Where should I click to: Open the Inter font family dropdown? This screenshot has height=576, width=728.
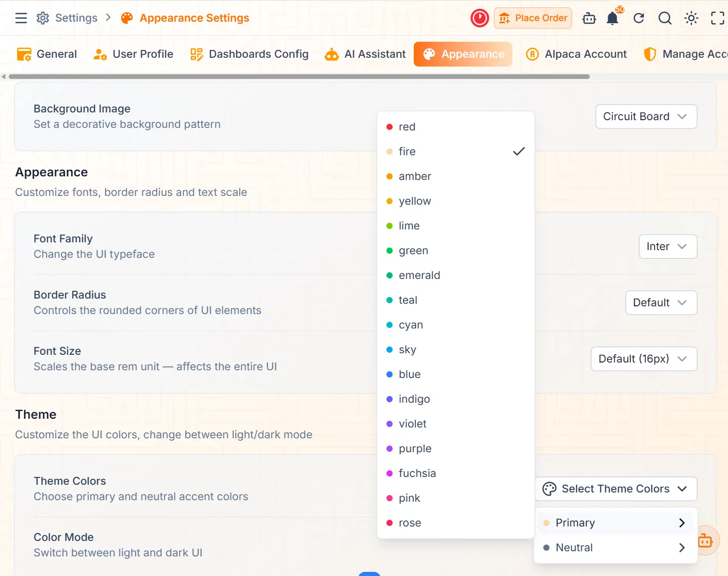[x=668, y=246]
